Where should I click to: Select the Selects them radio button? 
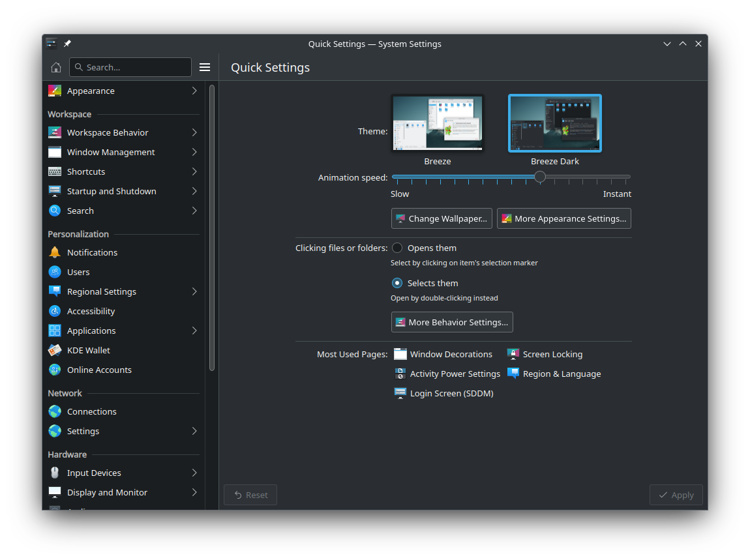coord(397,283)
